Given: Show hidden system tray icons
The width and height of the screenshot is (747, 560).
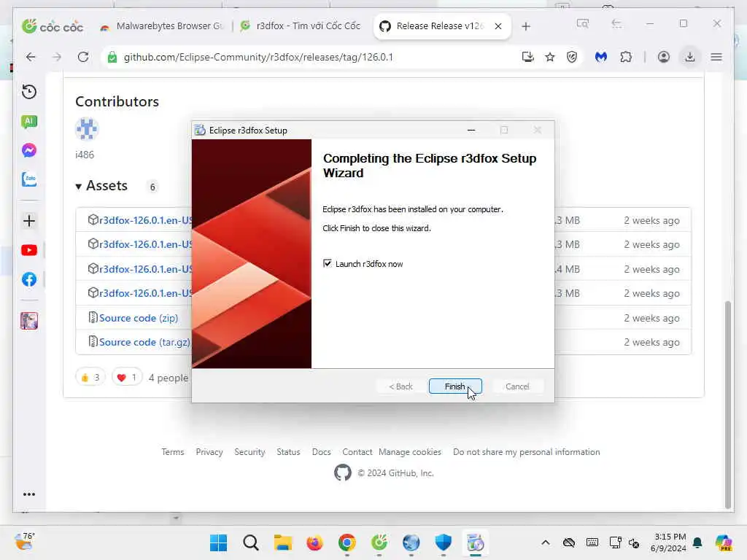Looking at the screenshot, I should (546, 542).
